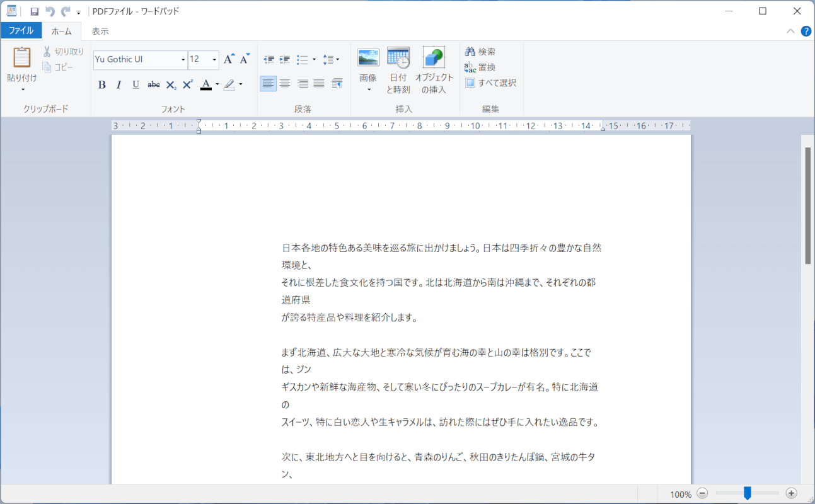Shrink font size with the smaller A icon
The width and height of the screenshot is (815, 504).
tap(245, 59)
